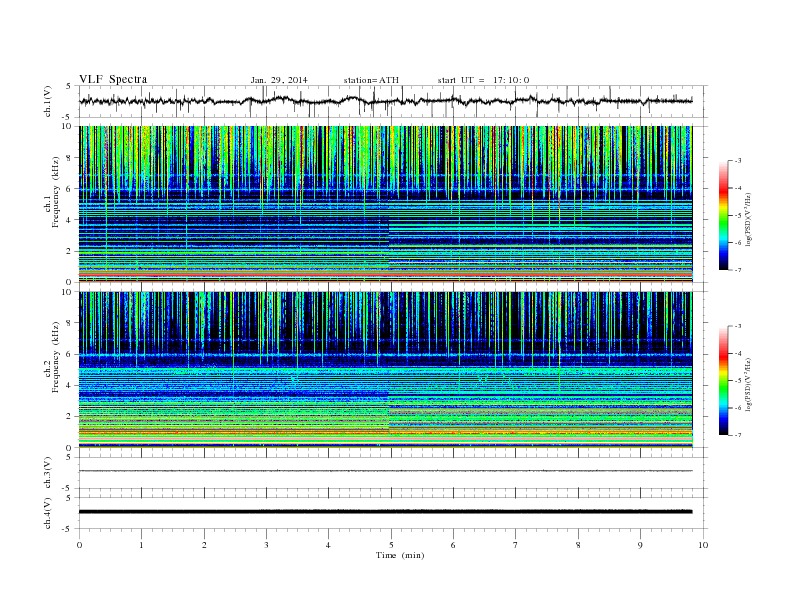The height and width of the screenshot is (612, 792).
Task: Click the time axis tick label "10"
Action: tap(703, 545)
